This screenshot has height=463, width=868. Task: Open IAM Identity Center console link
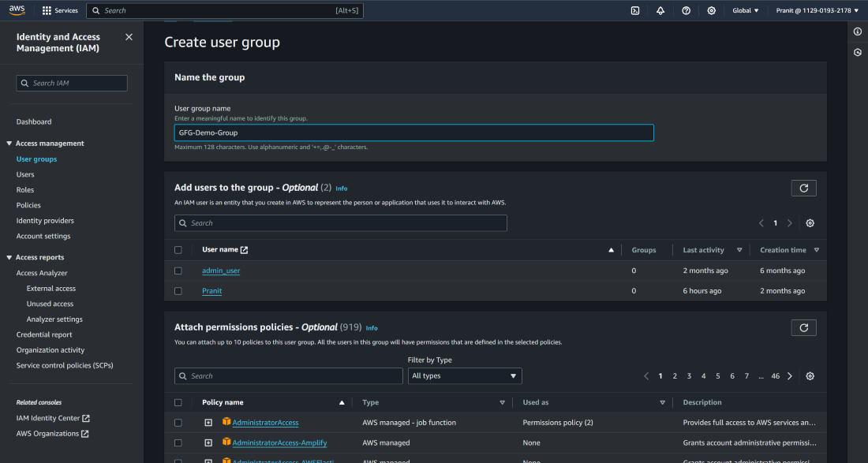point(53,418)
